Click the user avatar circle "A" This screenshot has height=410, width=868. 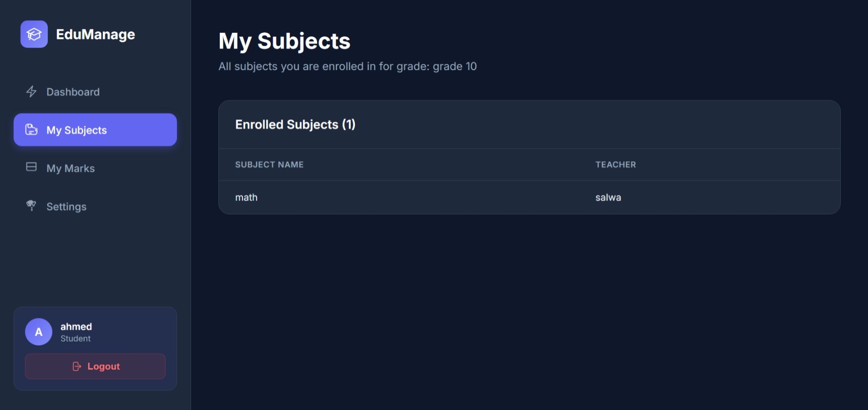click(39, 332)
